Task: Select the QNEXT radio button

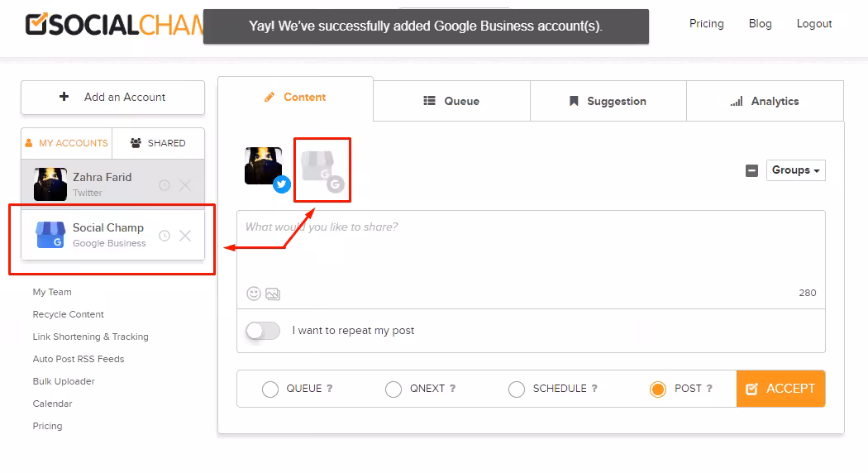Action: coord(393,389)
